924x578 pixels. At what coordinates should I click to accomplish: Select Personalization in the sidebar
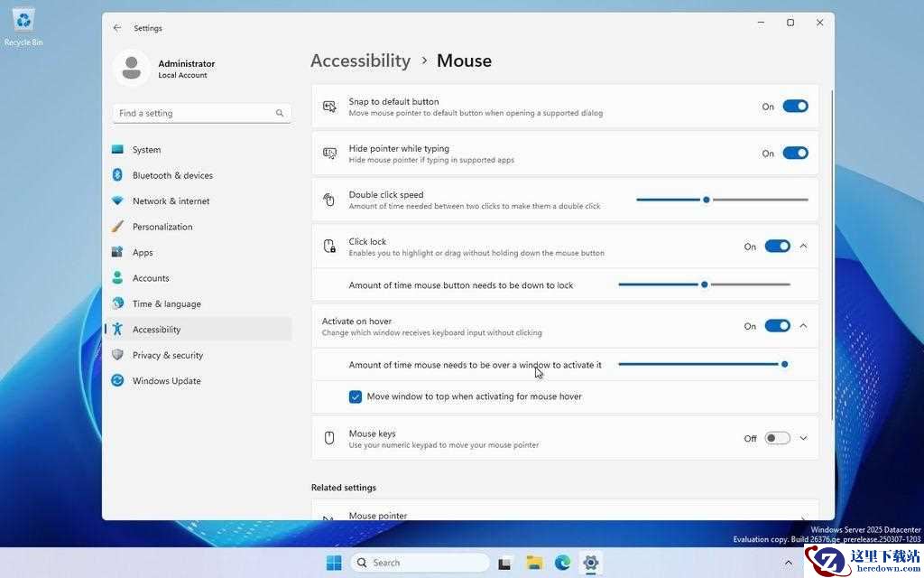(x=199, y=227)
